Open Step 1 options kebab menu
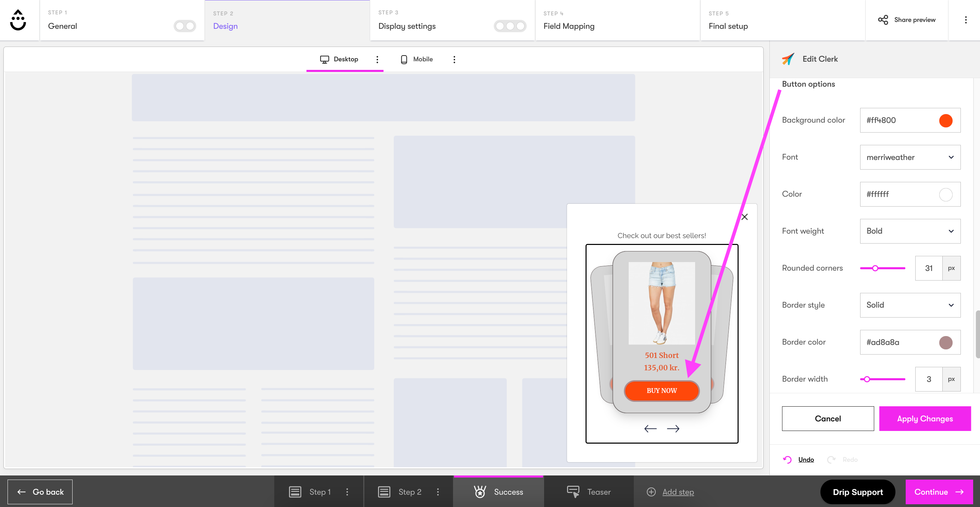The image size is (980, 507). [347, 492]
